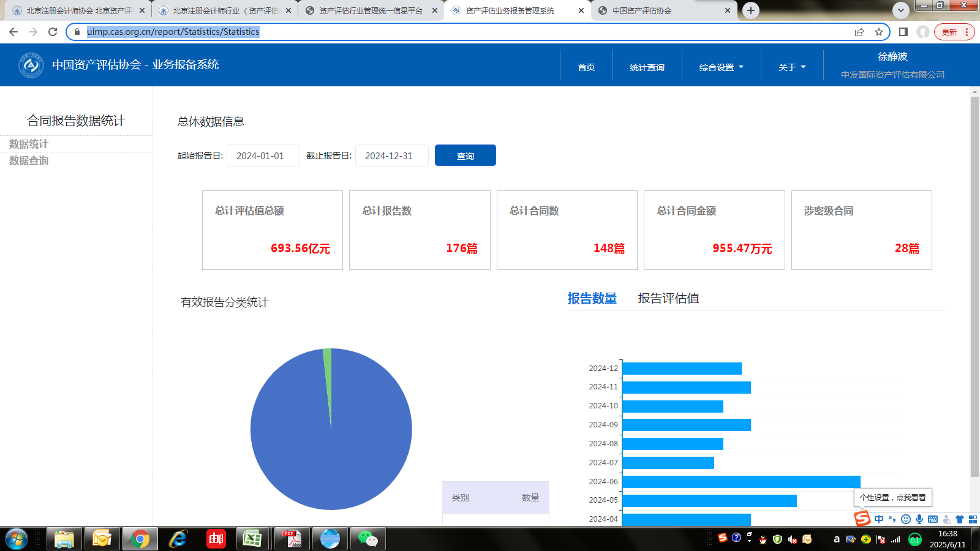The height and width of the screenshot is (551, 980).
Task: Select the 报告数量 tab
Action: pyautogui.click(x=592, y=298)
